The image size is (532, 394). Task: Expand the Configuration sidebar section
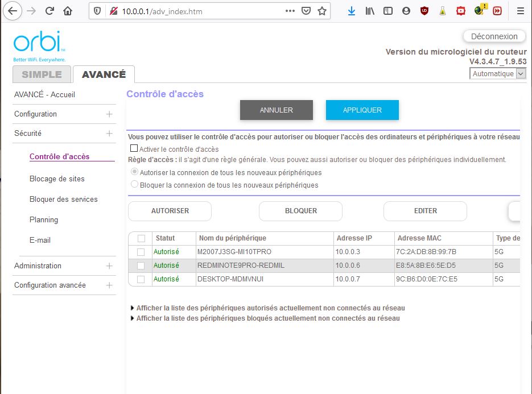[x=109, y=114]
